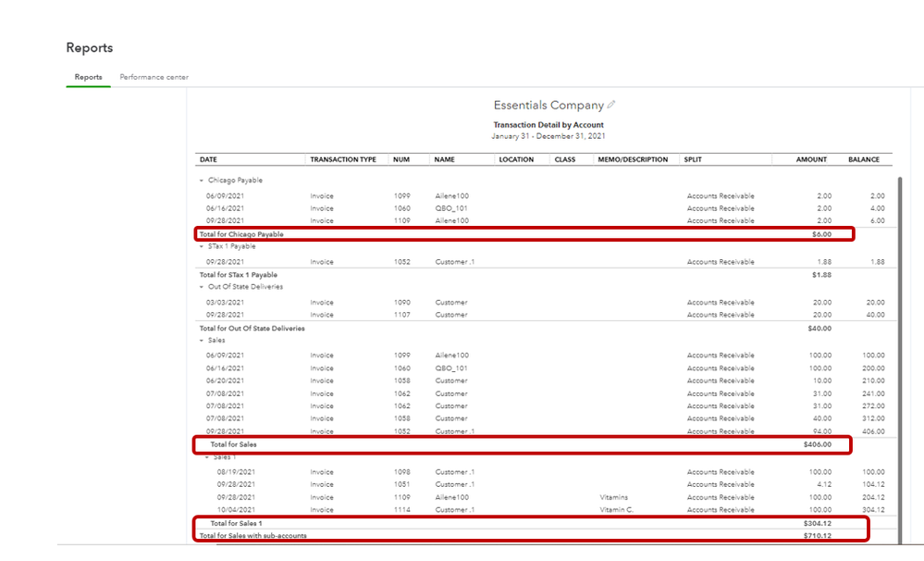Screen dimensions: 924x561
Task: Open invoice 1051 for 4.12
Action: coord(545,484)
